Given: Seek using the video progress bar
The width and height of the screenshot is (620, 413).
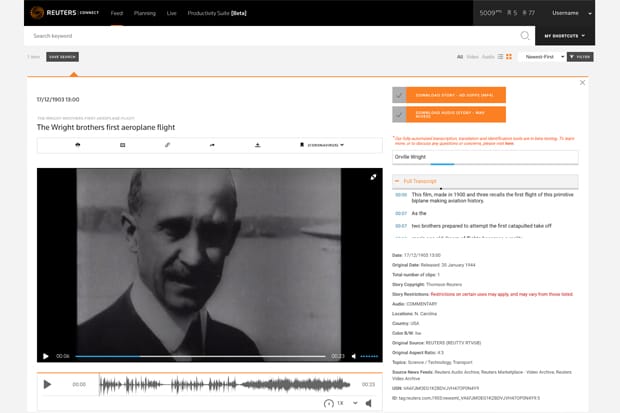Looking at the screenshot, I should [x=200, y=356].
